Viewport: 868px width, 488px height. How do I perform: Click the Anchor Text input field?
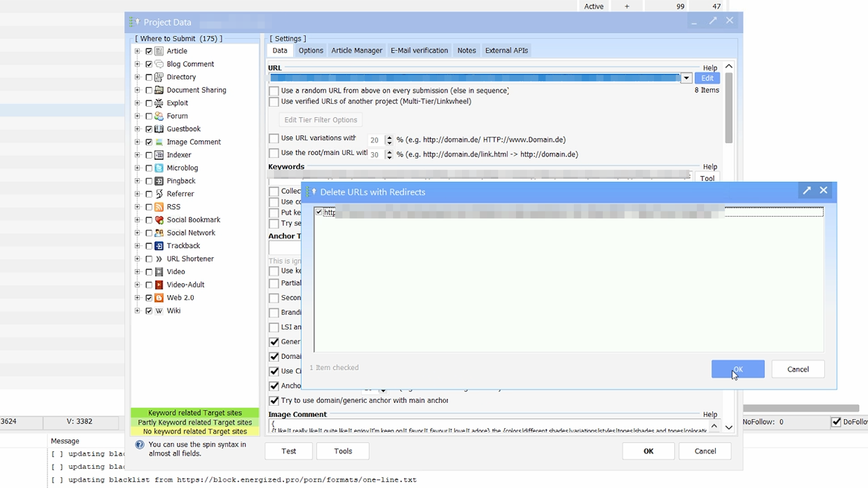point(285,248)
